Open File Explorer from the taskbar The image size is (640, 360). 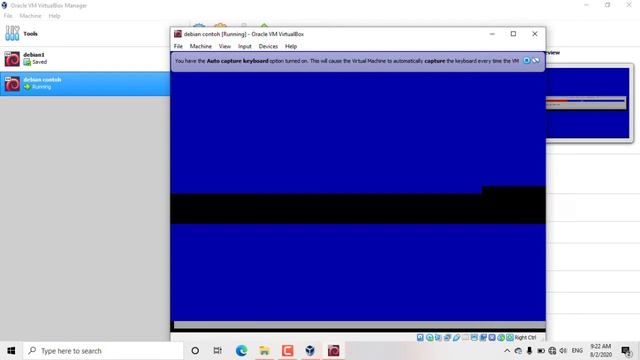pos(264,351)
